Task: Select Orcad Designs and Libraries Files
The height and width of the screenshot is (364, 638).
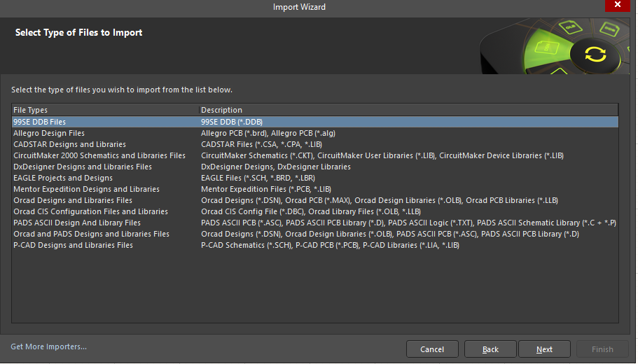Action: 73,200
